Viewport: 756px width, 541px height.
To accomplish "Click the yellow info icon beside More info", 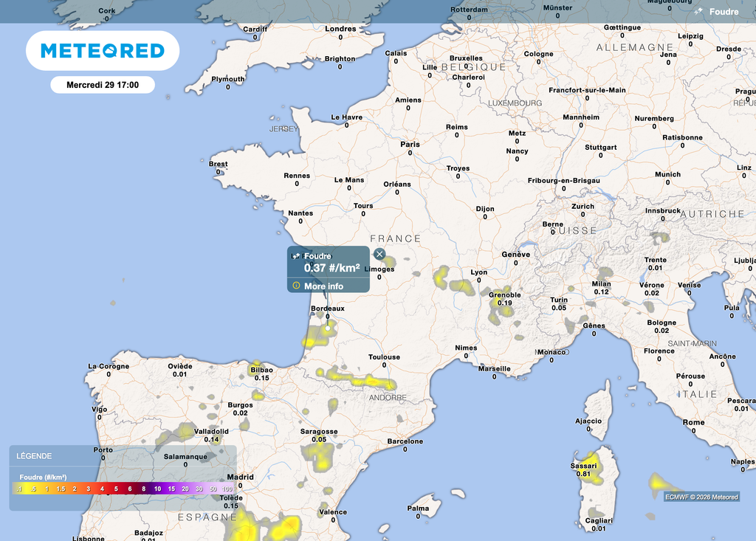I will pyautogui.click(x=296, y=286).
